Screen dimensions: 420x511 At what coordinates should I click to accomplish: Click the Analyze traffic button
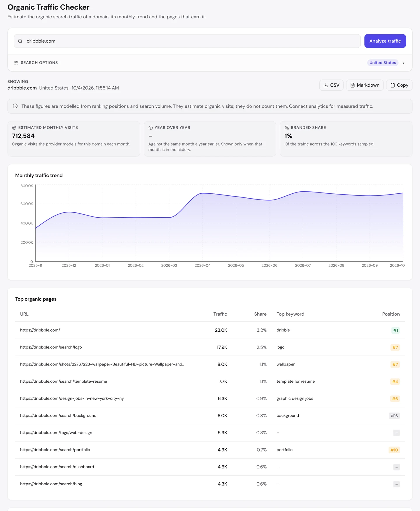tap(385, 41)
